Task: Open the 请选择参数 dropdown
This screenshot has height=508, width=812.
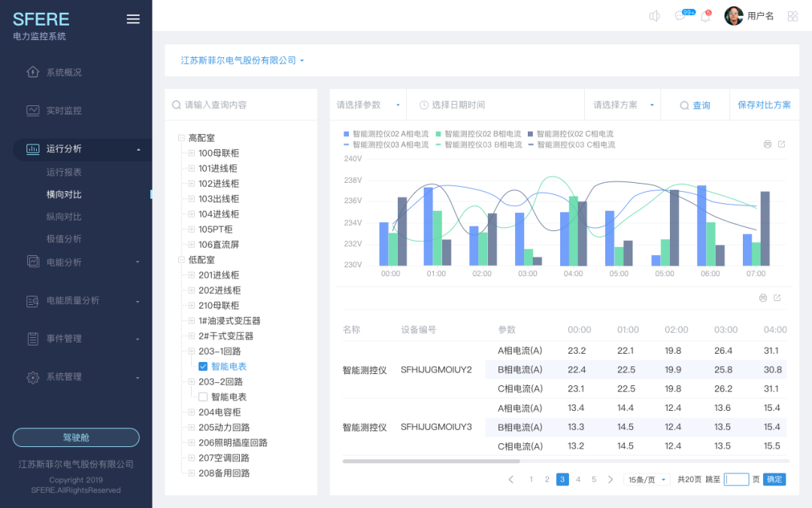Action: click(368, 105)
